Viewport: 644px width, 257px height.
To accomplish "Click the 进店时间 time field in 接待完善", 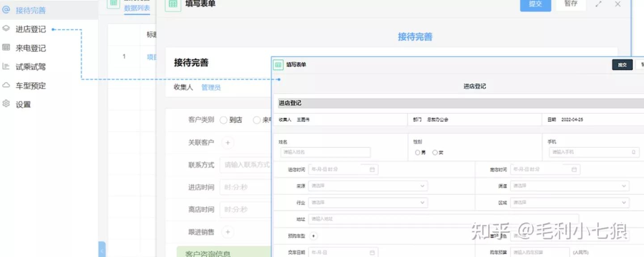I will point(246,187).
